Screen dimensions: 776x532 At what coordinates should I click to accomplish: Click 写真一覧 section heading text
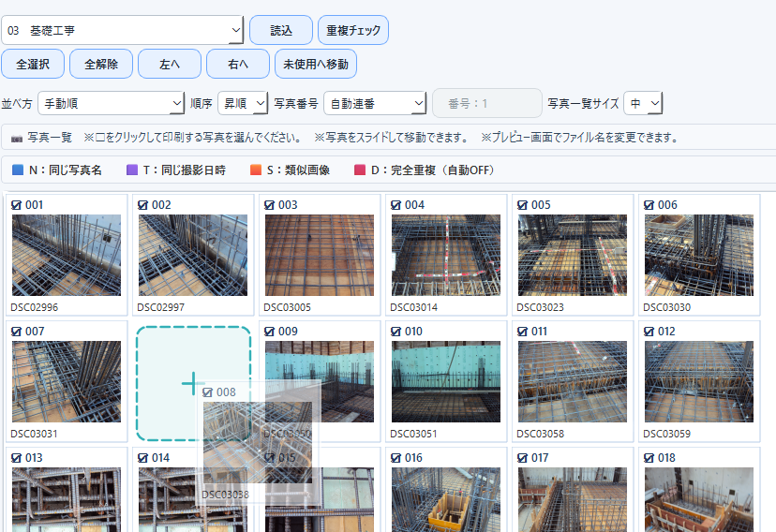[x=50, y=138]
